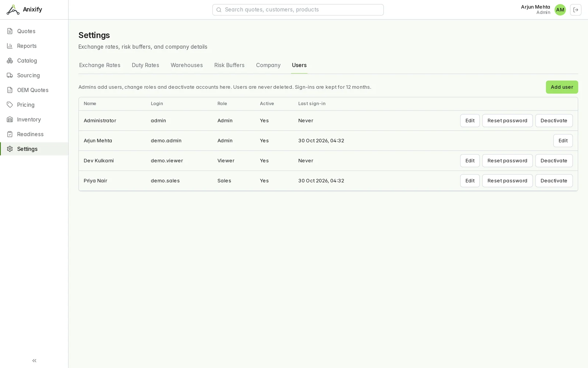The width and height of the screenshot is (588, 368).
Task: Edit the Dev Kulkarni user
Action: click(x=470, y=161)
